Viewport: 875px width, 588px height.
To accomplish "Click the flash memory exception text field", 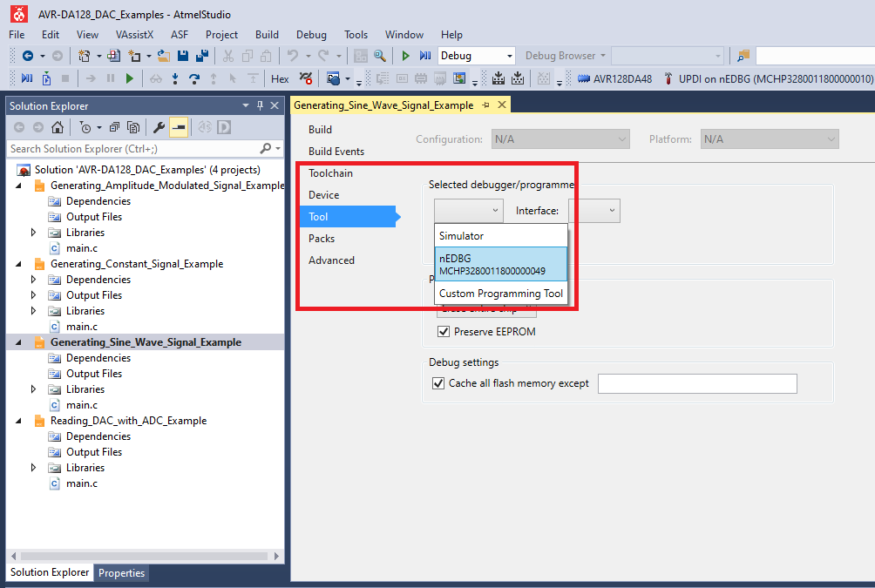I will (697, 383).
